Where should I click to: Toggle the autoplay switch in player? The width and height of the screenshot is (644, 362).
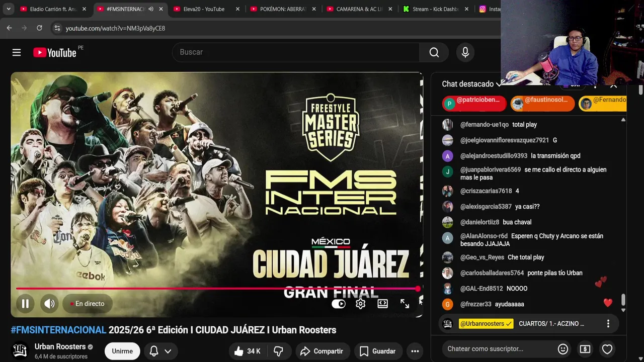(x=339, y=304)
